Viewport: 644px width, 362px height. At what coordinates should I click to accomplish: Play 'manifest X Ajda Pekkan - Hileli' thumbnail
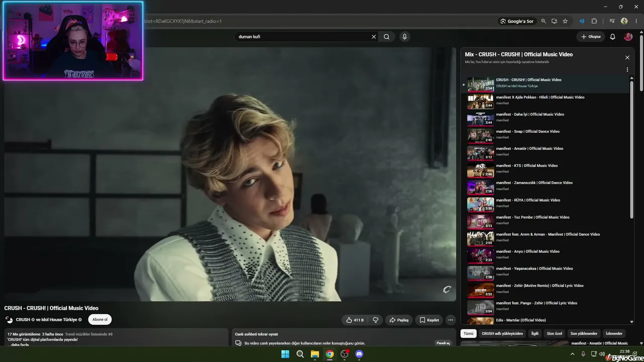coord(480,102)
